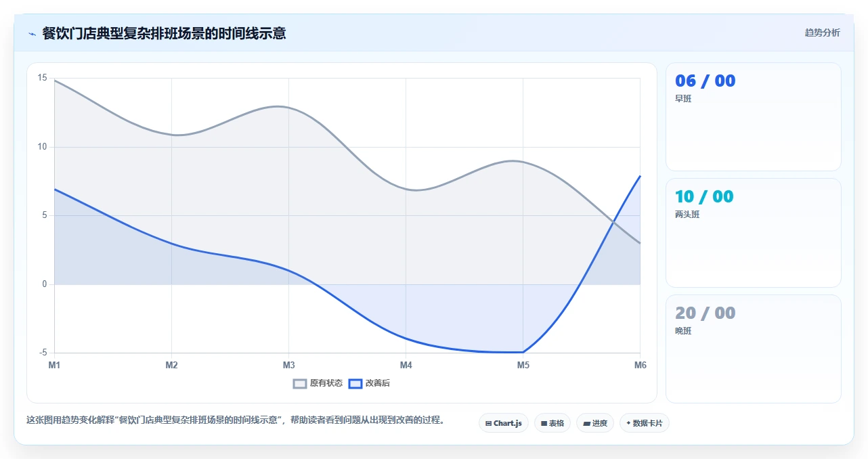
Task: Click the chart title 餐饮门店典型复杂排班场景的时间线示意
Action: click(x=164, y=33)
